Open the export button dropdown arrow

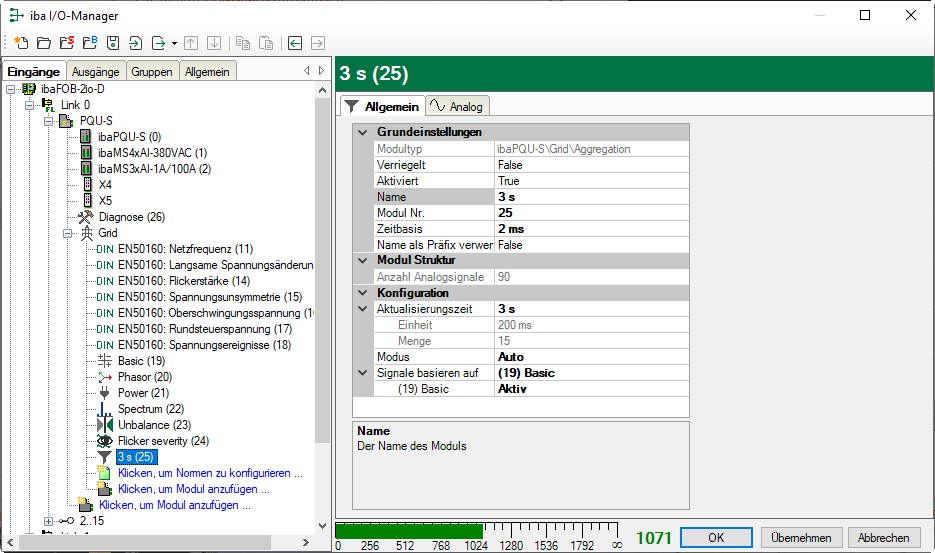click(x=174, y=43)
